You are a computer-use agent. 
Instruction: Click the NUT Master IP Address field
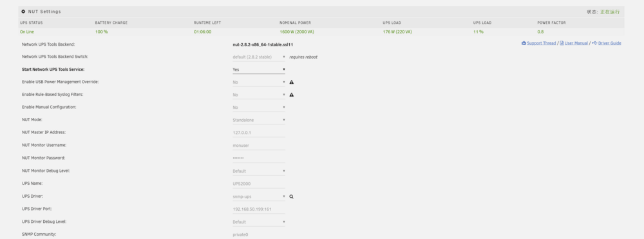point(259,133)
